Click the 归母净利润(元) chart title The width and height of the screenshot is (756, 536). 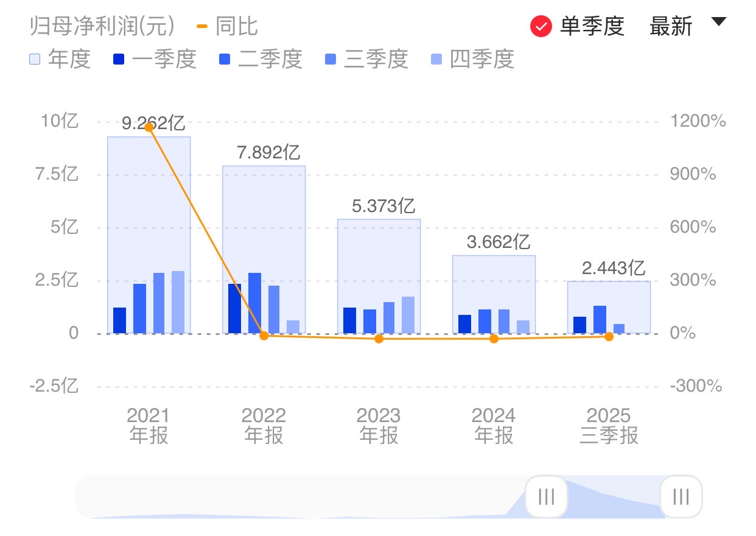[x=102, y=27]
